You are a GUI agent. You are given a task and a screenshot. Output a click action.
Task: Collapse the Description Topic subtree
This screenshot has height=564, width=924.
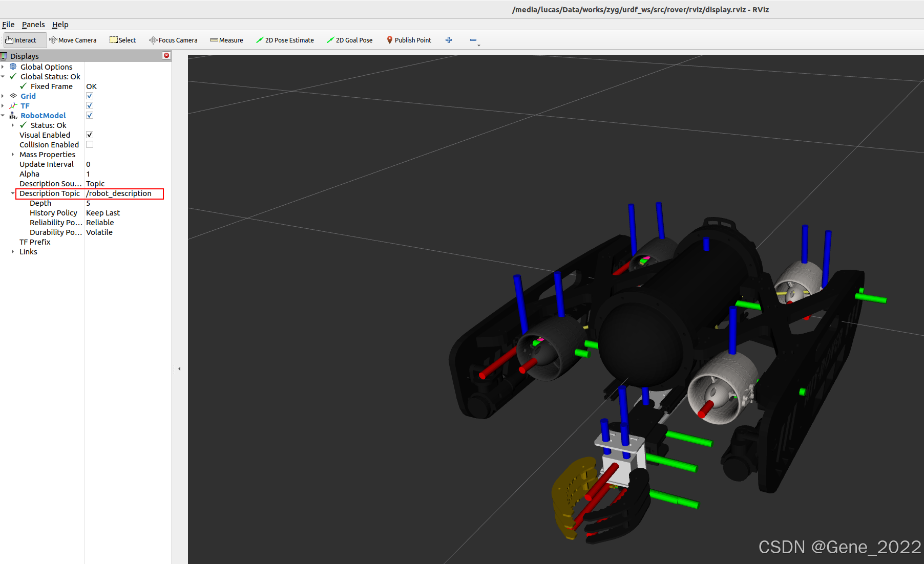13,193
